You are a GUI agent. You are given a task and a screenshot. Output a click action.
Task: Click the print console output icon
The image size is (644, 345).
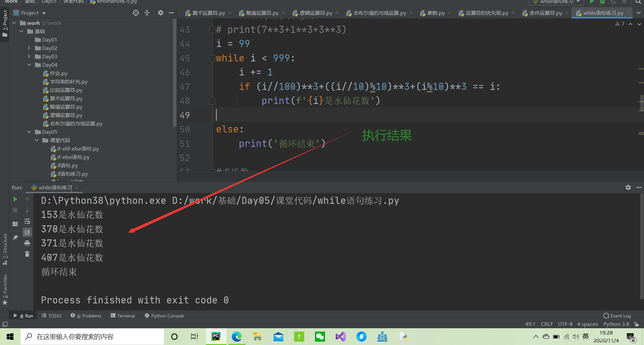click(27, 243)
